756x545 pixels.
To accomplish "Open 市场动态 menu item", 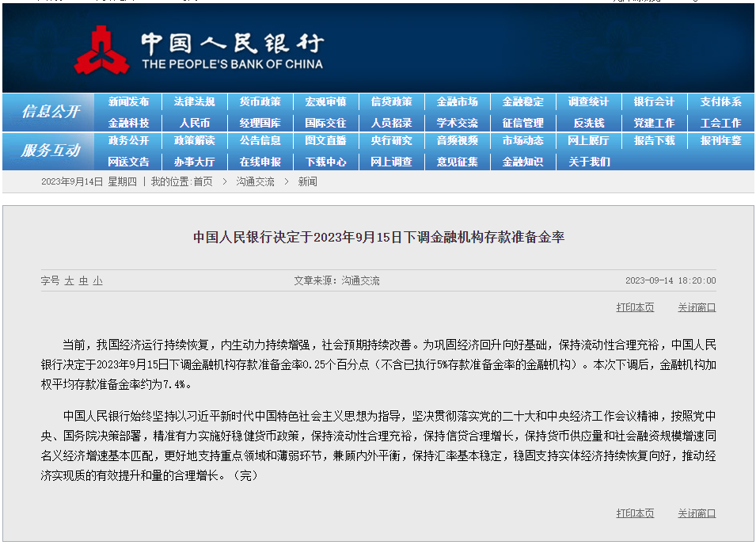I will click(x=522, y=140).
